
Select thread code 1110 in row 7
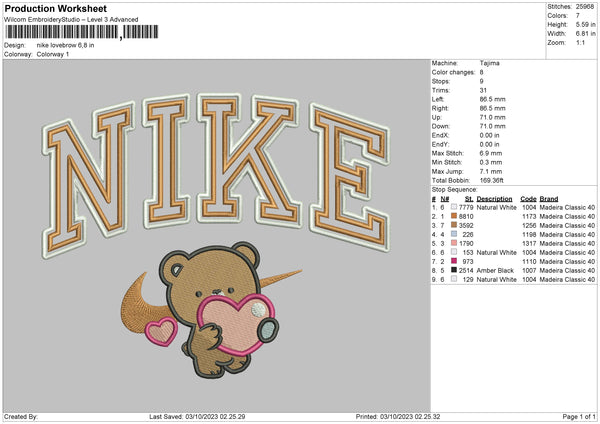click(x=529, y=261)
